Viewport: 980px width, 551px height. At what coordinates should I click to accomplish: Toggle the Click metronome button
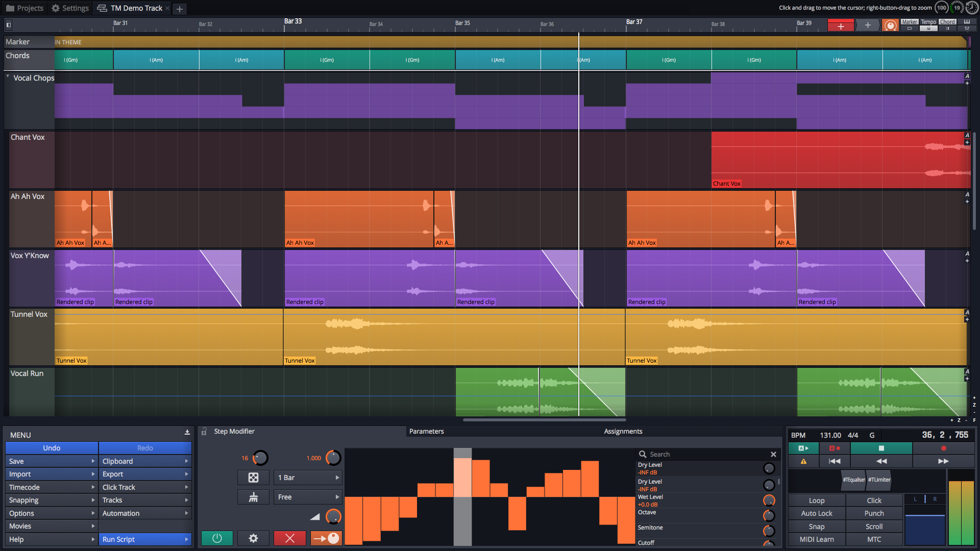click(x=874, y=500)
